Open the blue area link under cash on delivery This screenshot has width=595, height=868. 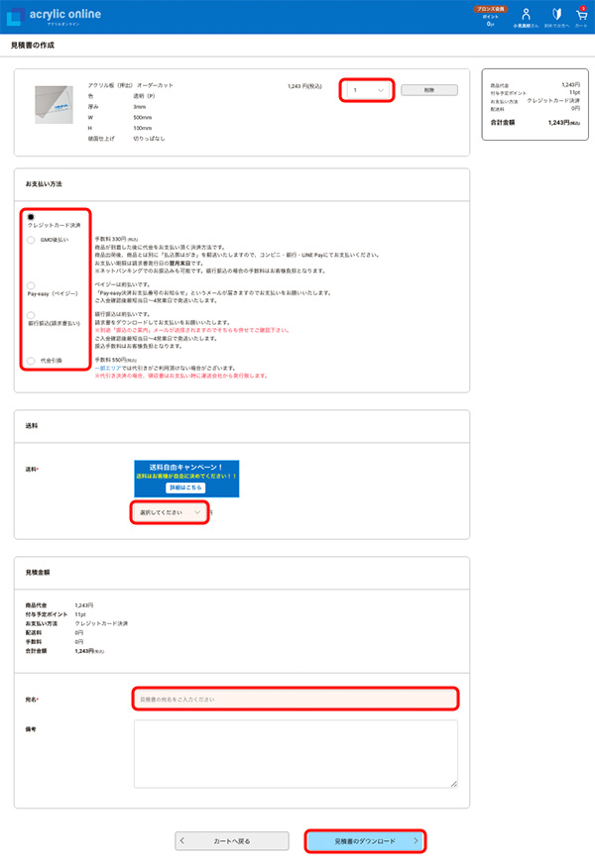tap(107, 368)
